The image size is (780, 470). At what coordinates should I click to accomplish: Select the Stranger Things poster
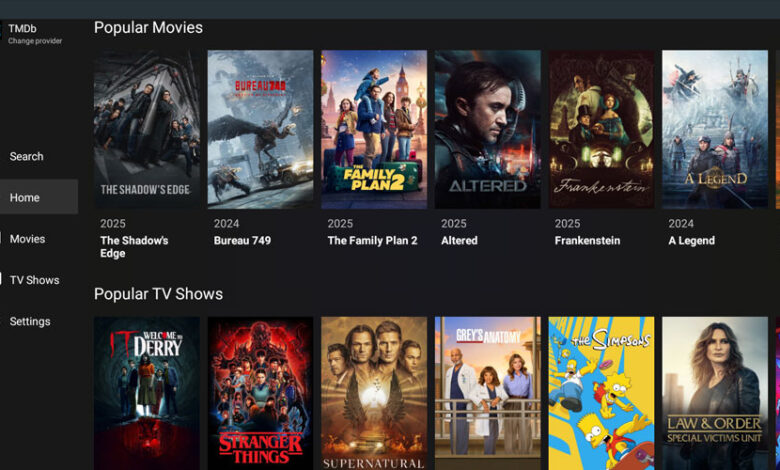(x=260, y=393)
